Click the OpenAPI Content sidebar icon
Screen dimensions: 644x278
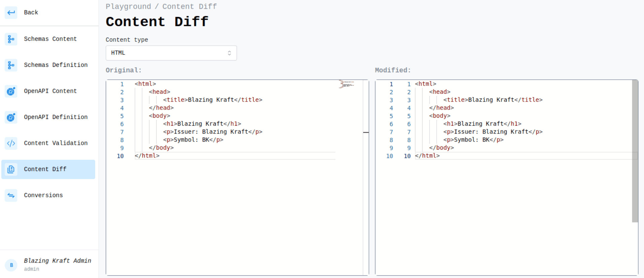click(11, 91)
